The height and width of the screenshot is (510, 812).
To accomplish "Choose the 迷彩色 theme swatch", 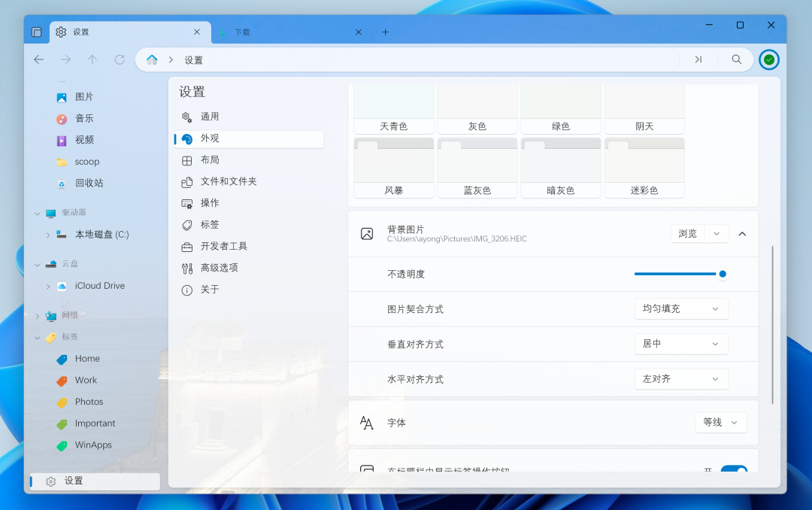I will [644, 168].
